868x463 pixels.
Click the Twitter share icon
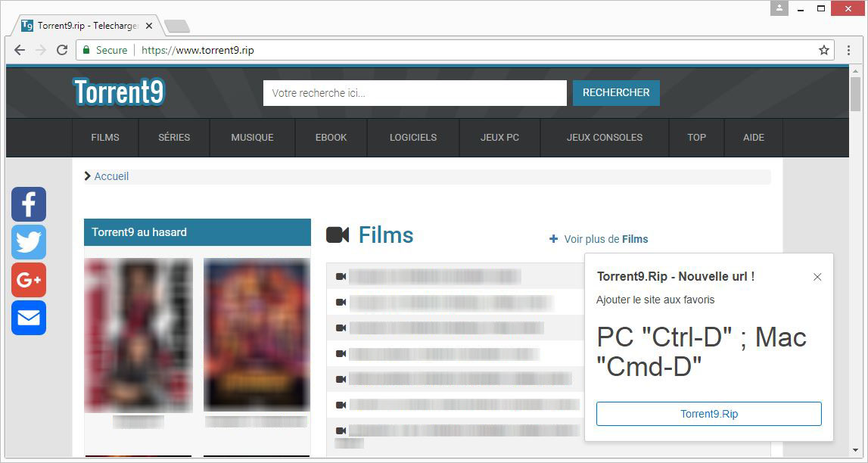tap(29, 242)
